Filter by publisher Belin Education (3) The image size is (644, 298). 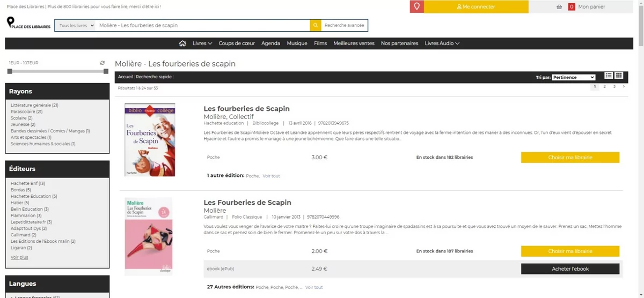tap(30, 209)
